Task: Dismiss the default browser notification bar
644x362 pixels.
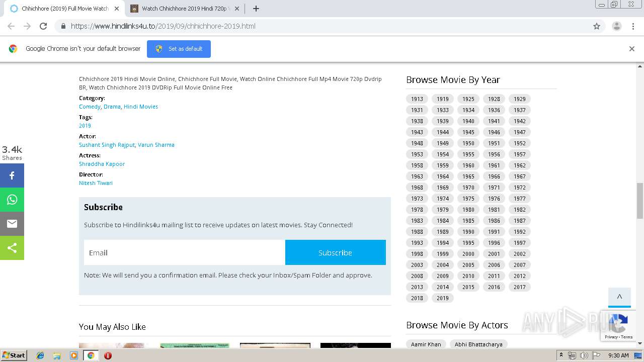Action: pyautogui.click(x=631, y=49)
